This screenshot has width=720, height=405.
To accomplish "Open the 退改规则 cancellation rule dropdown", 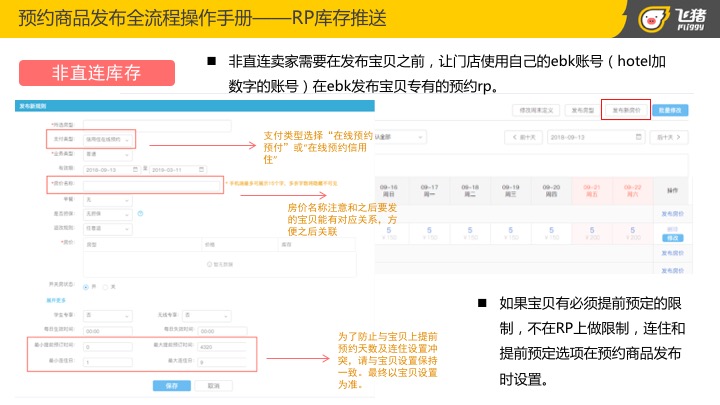I will point(108,228).
